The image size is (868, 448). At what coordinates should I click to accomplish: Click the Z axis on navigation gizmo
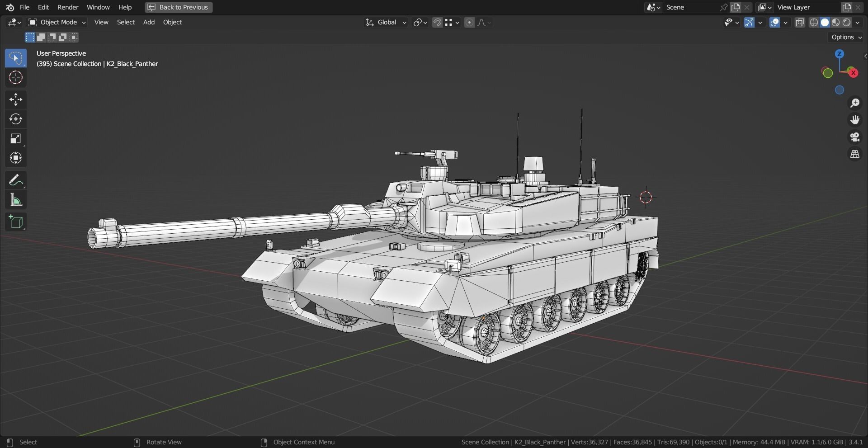(x=840, y=54)
